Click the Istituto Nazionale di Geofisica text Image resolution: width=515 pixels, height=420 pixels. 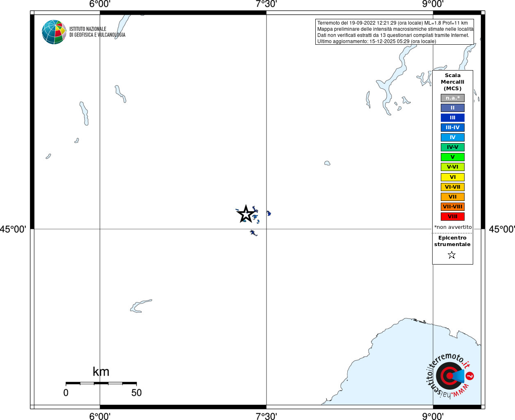click(x=97, y=32)
